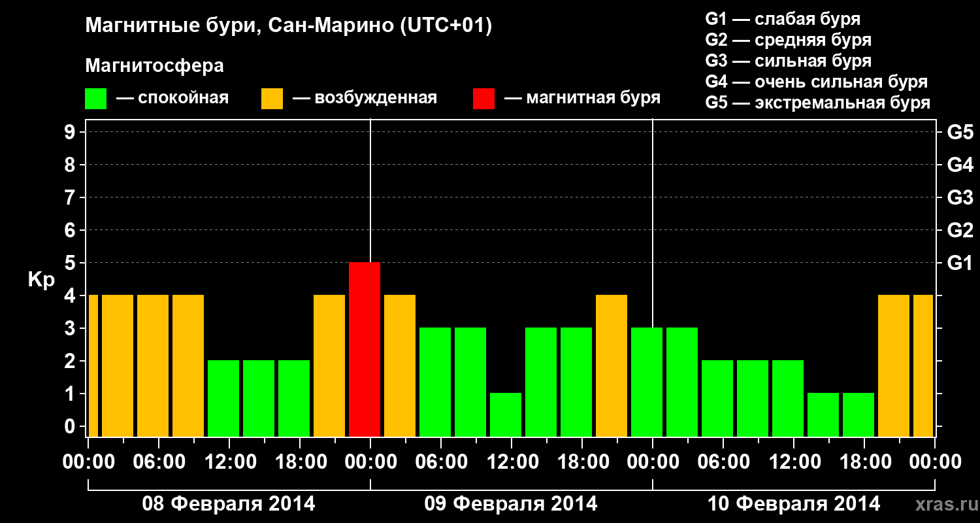Click the '— возбужденная' legend label
The width and height of the screenshot is (980, 523).
click(365, 98)
